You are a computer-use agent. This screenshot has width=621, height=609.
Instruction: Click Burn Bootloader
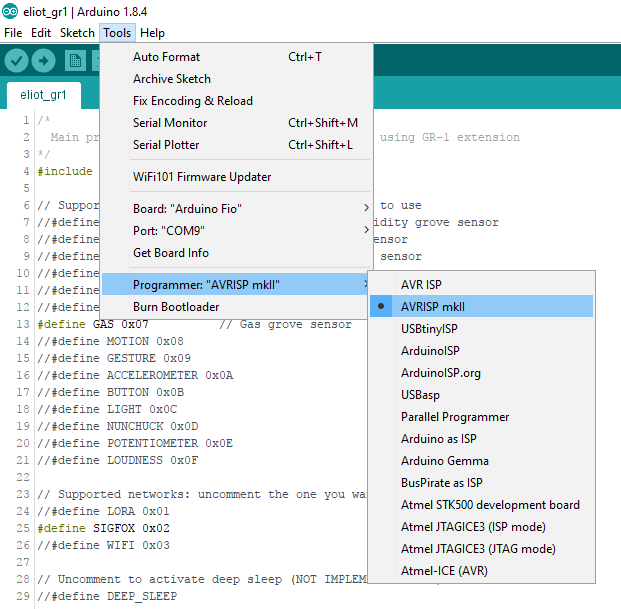coord(236,307)
